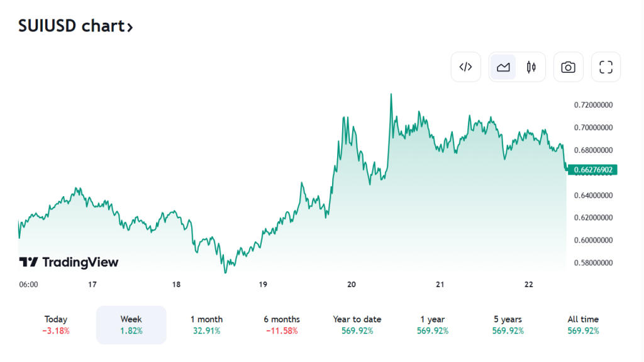The width and height of the screenshot is (644, 362).
Task: Open the SUIUSD chart link
Action: [70, 26]
